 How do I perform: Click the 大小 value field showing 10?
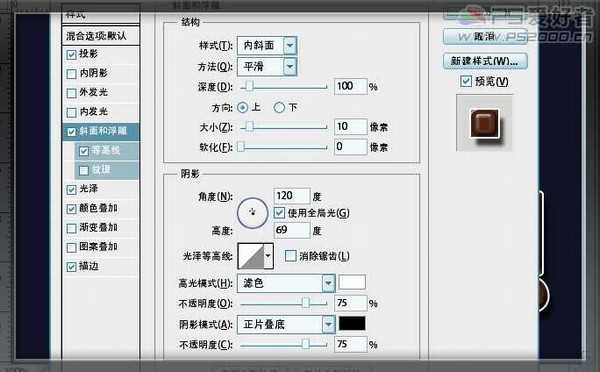click(x=351, y=127)
